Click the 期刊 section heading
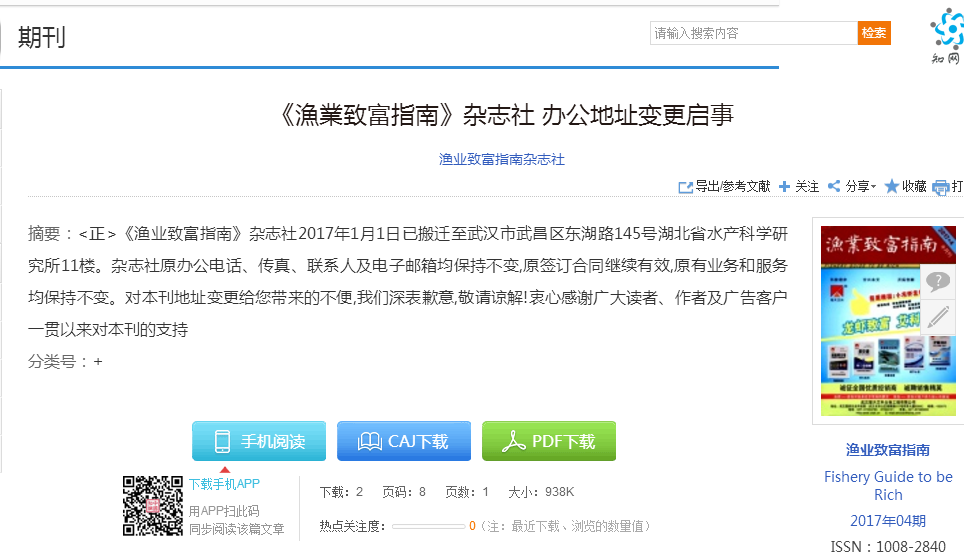The width and height of the screenshot is (964, 555). (42, 37)
